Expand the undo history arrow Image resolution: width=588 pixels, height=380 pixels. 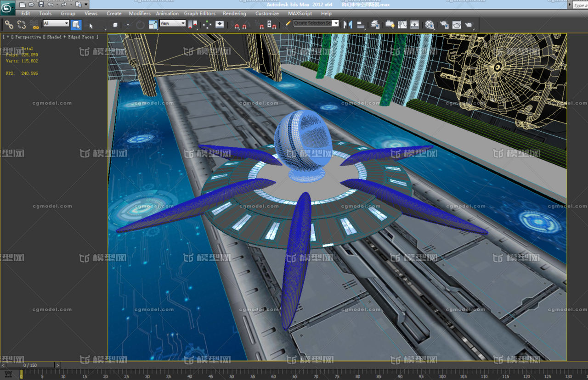pos(57,5)
